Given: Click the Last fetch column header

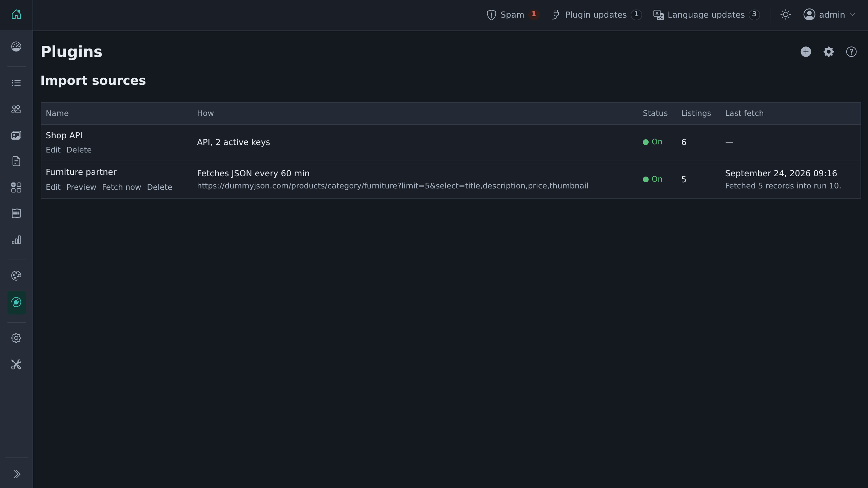Looking at the screenshot, I should [x=744, y=113].
